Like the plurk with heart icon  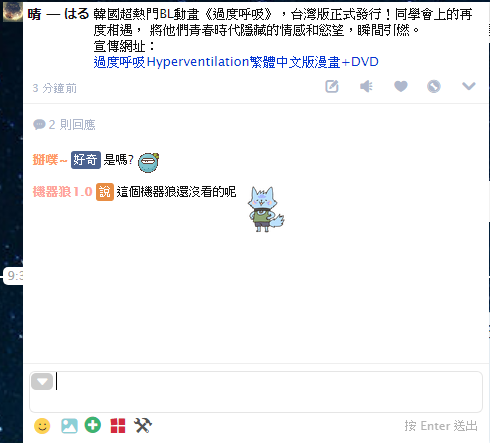tap(400, 87)
